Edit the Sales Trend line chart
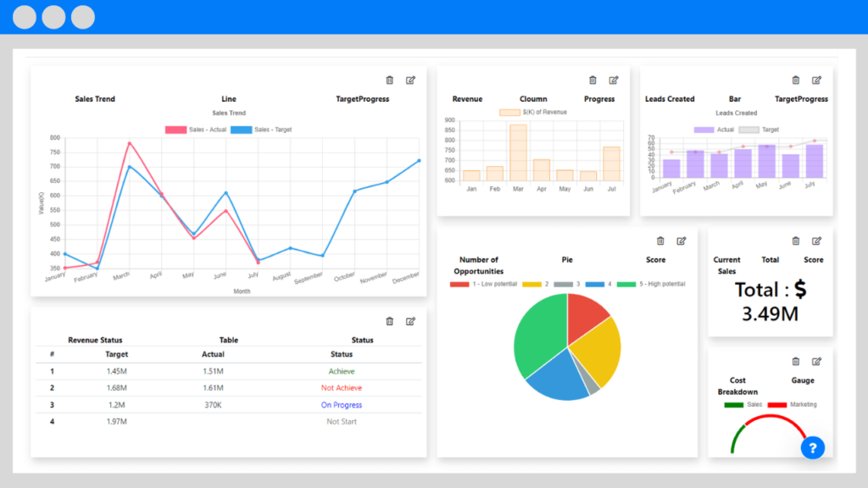 411,80
